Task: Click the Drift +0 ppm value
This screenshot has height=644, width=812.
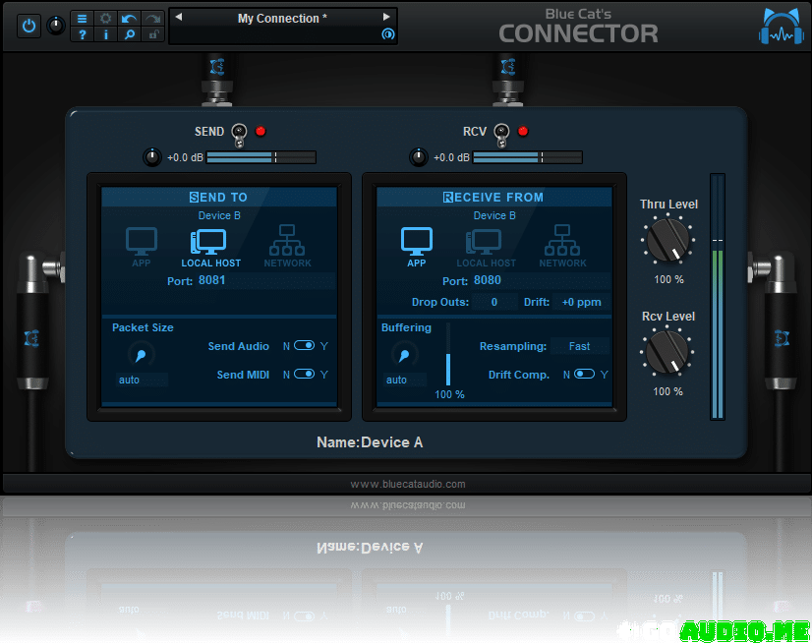Action: tap(582, 302)
